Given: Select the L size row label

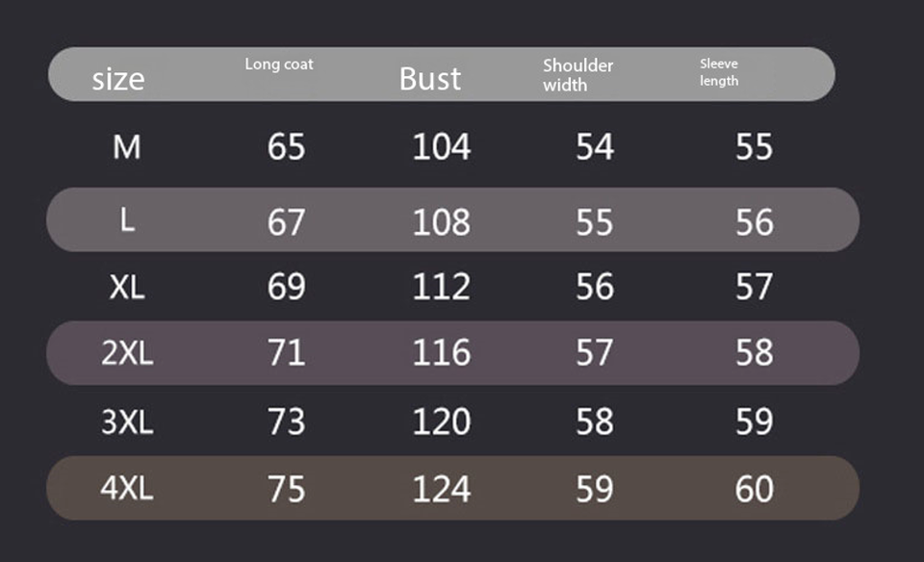Looking at the screenshot, I should coord(127,220).
